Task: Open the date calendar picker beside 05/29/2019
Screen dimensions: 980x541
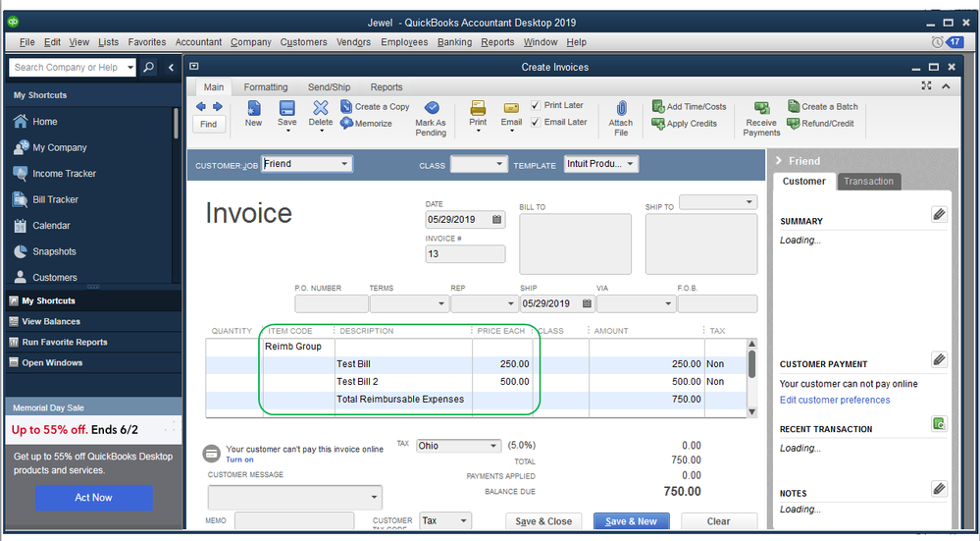Action: (497, 220)
